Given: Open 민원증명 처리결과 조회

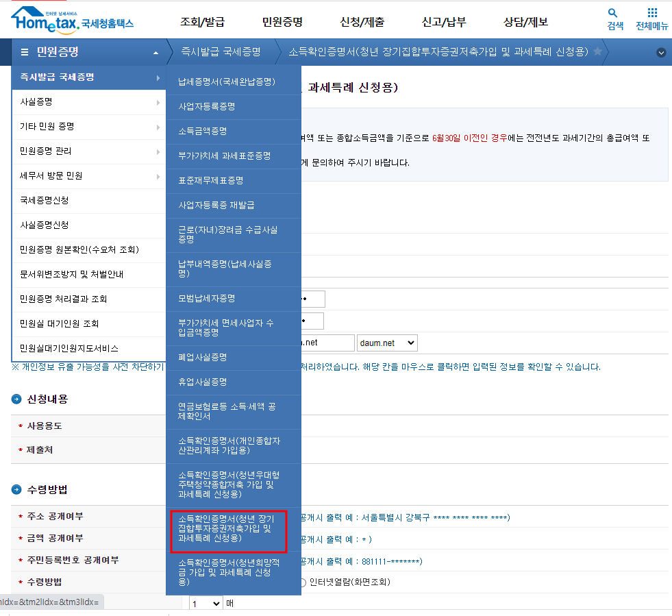Looking at the screenshot, I should click(89, 299).
